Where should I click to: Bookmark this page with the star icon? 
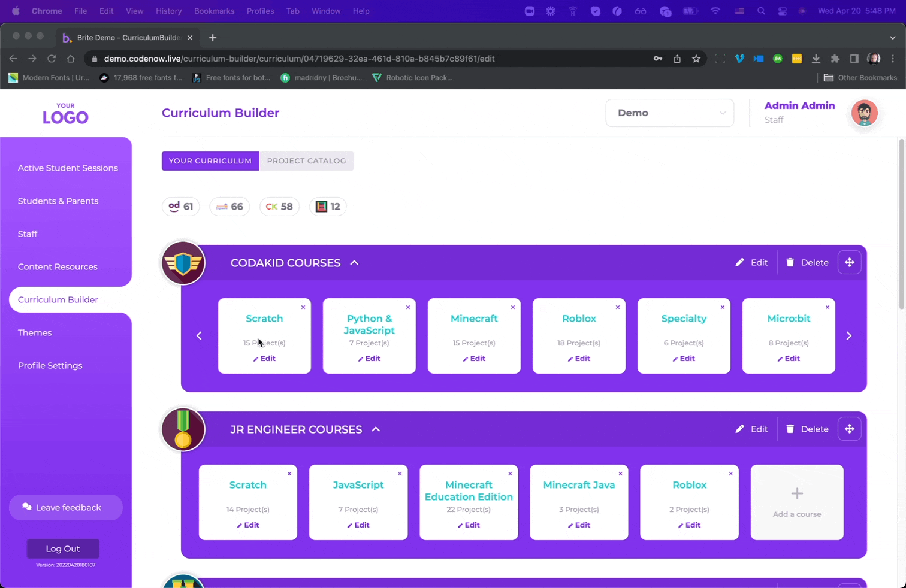pos(696,59)
